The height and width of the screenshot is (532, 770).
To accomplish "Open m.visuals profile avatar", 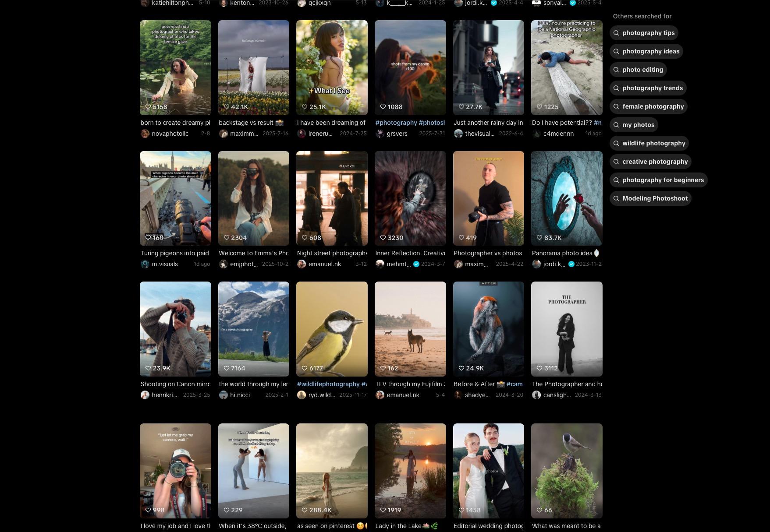I will click(x=145, y=264).
